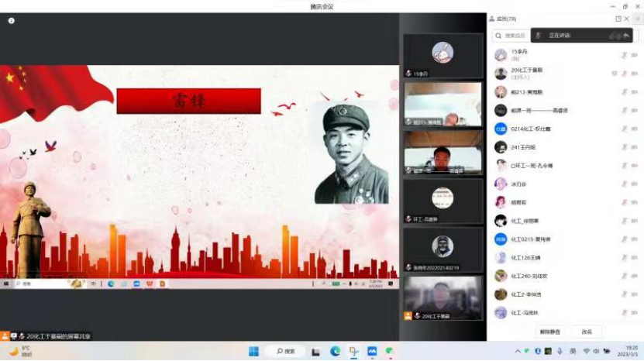Viewport: 644px width, 361px height.
Task: Click the 解除静音 unmute button
Action: [550, 332]
